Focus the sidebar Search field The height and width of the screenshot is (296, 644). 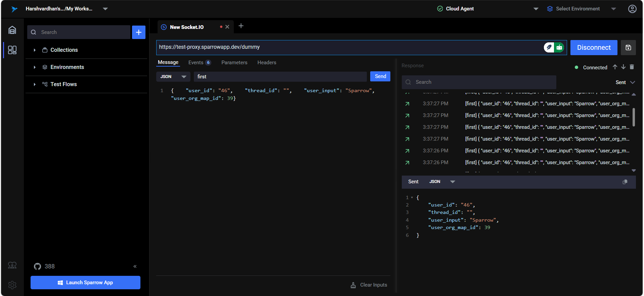79,32
